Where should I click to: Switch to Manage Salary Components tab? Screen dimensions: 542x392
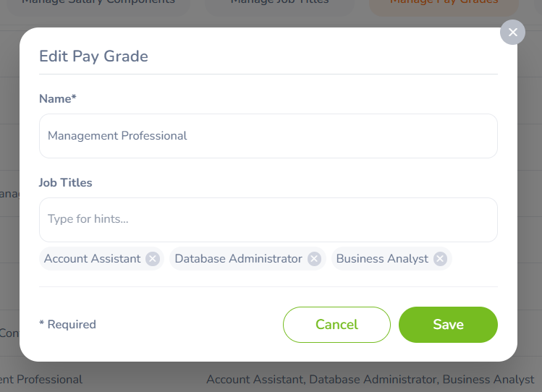point(98,4)
